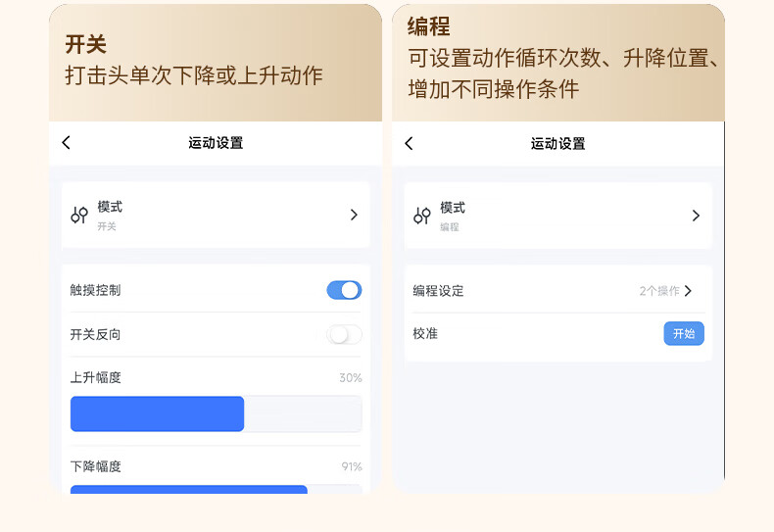Tap back arrow on the 开关 settings screen
Viewport: 774px width, 532px height.
point(67,143)
